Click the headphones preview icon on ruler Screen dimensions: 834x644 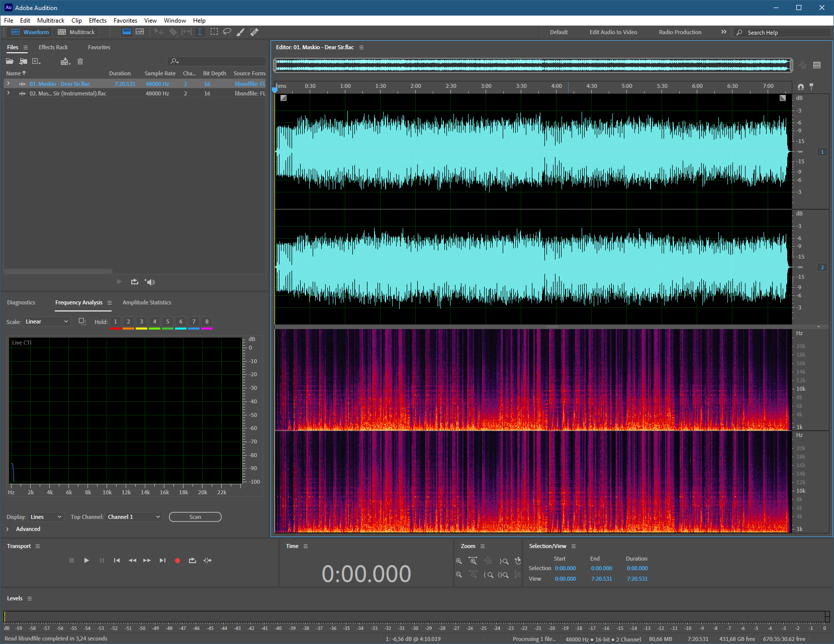[801, 86]
